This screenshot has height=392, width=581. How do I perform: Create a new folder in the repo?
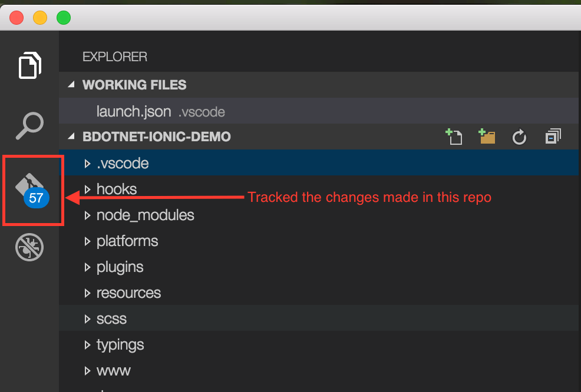click(486, 136)
